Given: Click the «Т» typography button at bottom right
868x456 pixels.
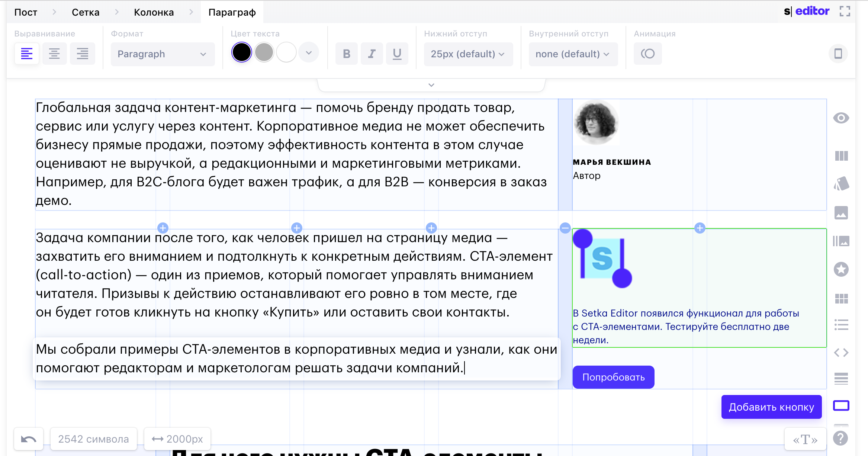Looking at the screenshot, I should click(804, 439).
